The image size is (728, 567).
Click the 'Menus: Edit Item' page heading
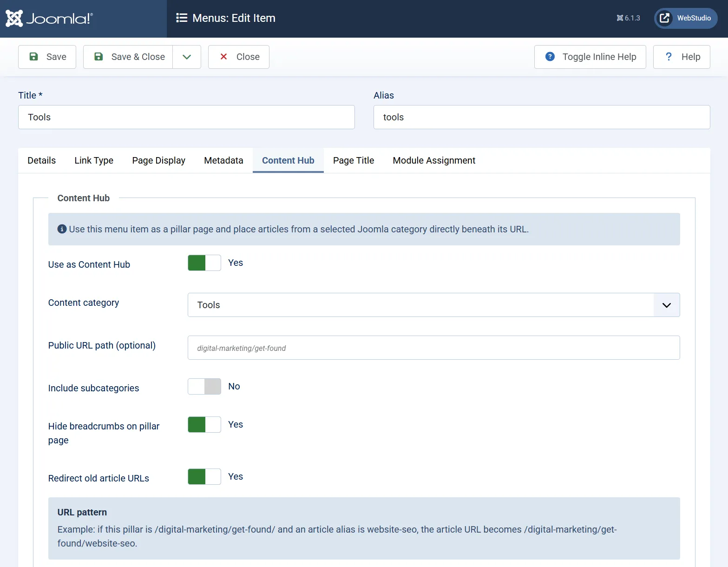(x=234, y=18)
